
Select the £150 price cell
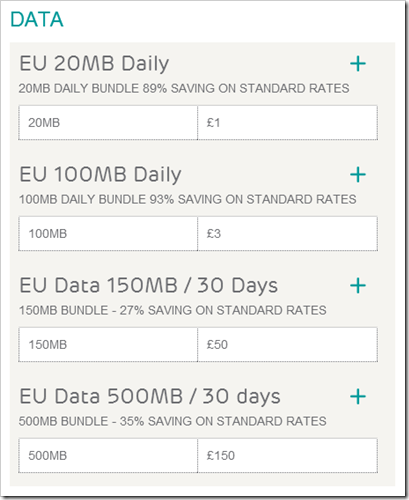[288, 456]
